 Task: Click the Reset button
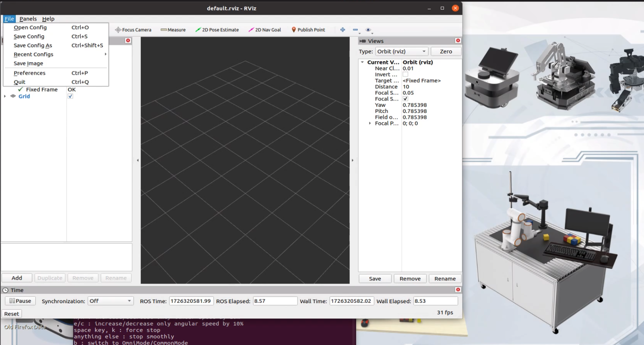pyautogui.click(x=12, y=314)
